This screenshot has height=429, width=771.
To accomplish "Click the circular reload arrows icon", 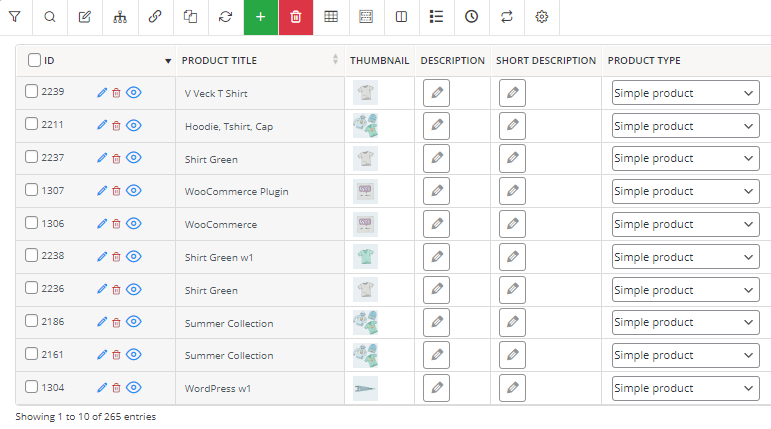I will coord(226,17).
